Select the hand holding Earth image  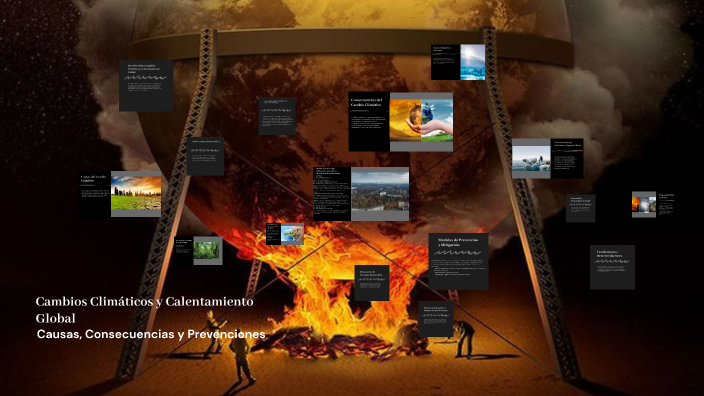pyautogui.click(x=421, y=121)
